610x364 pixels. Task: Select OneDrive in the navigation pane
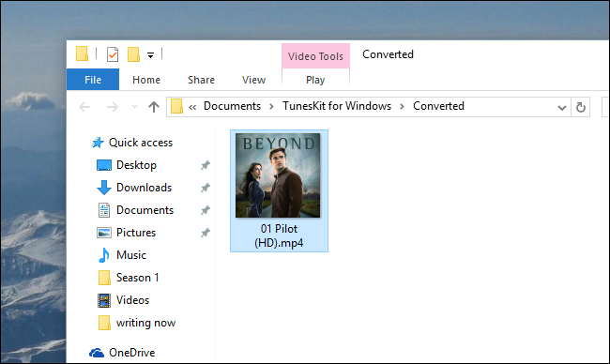click(x=132, y=353)
